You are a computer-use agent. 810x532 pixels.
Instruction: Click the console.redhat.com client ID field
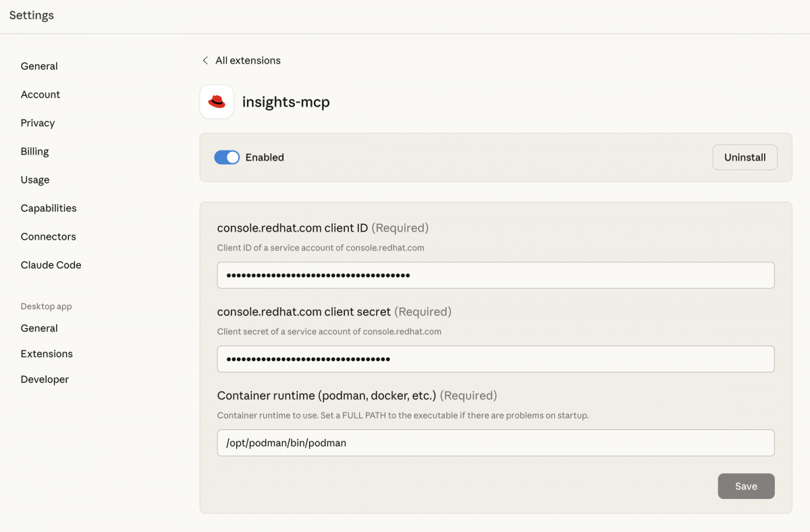tap(496, 275)
